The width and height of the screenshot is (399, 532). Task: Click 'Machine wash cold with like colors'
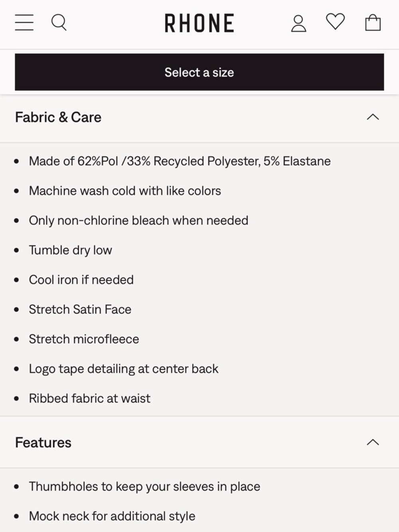125,191
